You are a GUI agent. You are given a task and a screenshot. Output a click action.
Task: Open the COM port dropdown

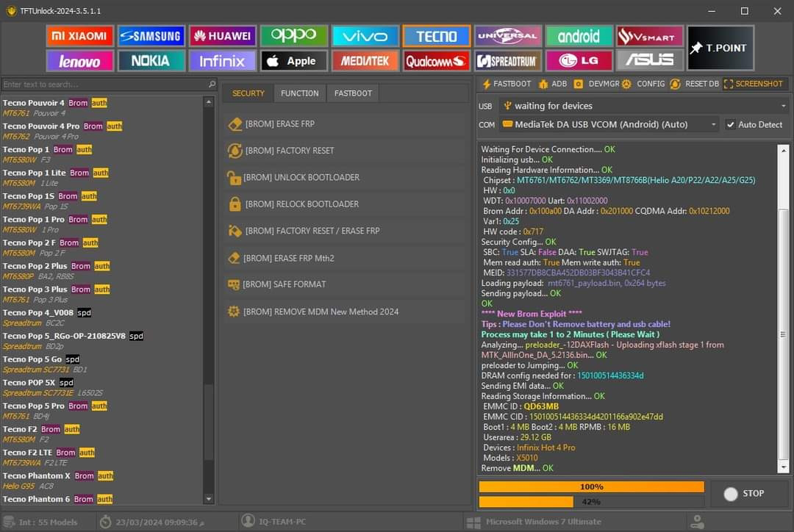(x=609, y=124)
